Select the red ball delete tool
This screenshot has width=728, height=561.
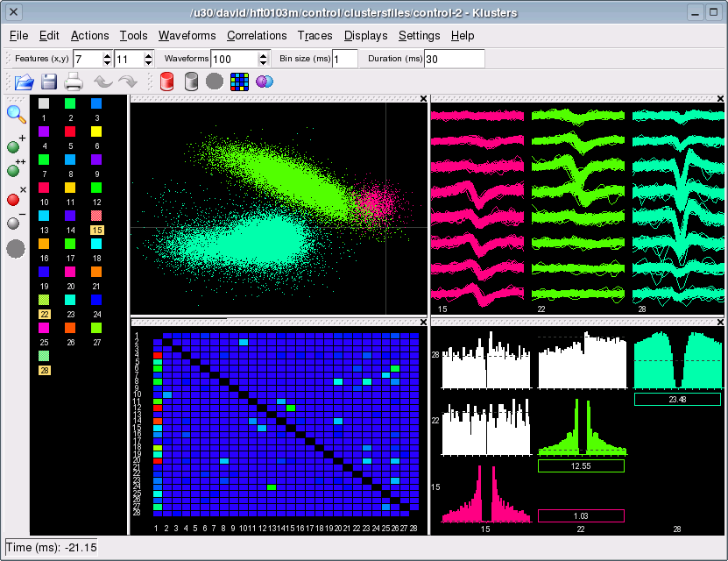point(15,196)
